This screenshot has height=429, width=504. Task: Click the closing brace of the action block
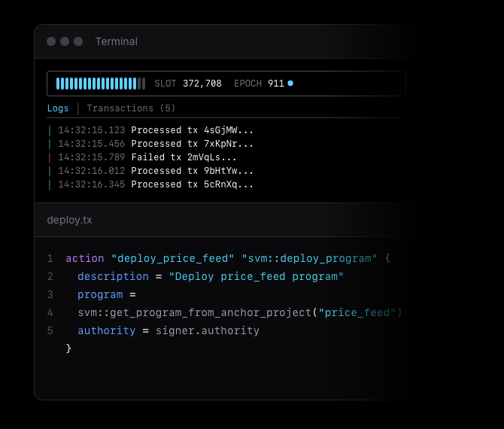click(68, 348)
